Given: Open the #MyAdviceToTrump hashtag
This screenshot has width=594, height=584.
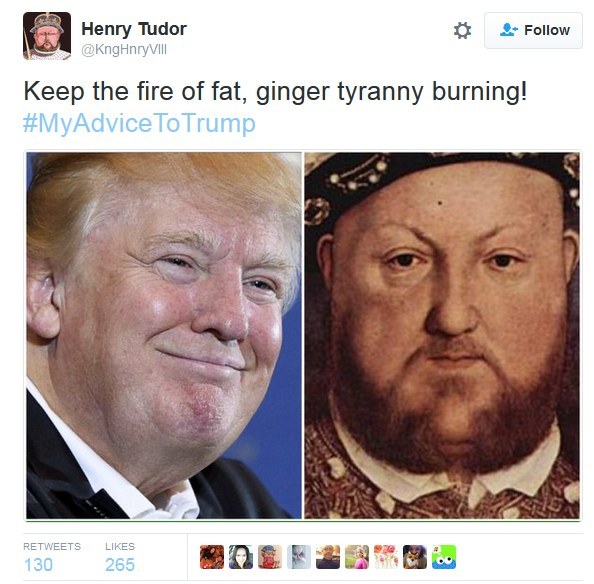Looking at the screenshot, I should (x=139, y=123).
